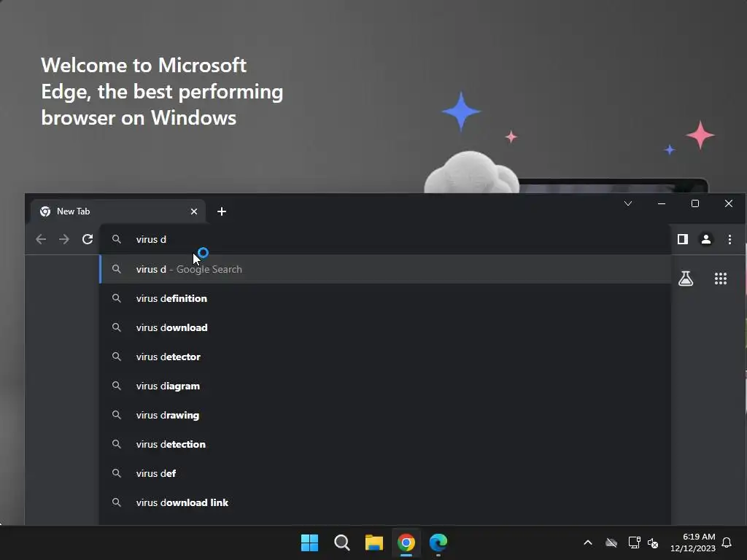Select 'virus d - Google Search' suggestion

point(385,269)
